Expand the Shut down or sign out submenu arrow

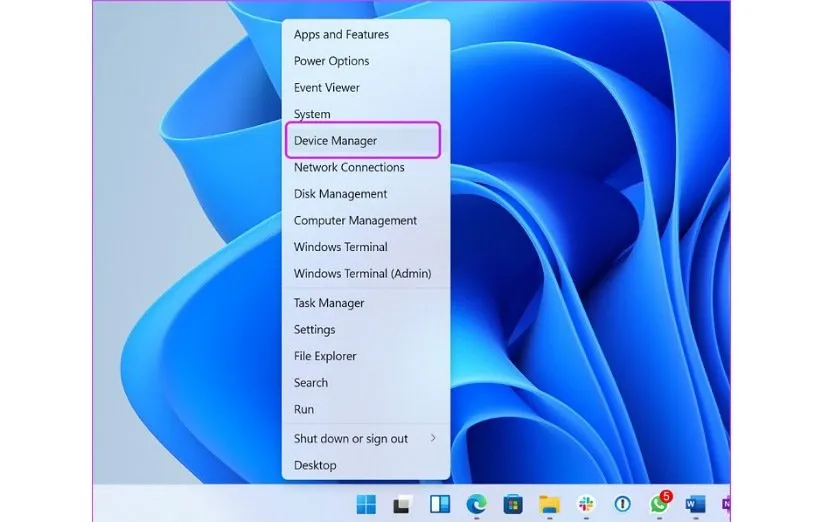pos(433,439)
